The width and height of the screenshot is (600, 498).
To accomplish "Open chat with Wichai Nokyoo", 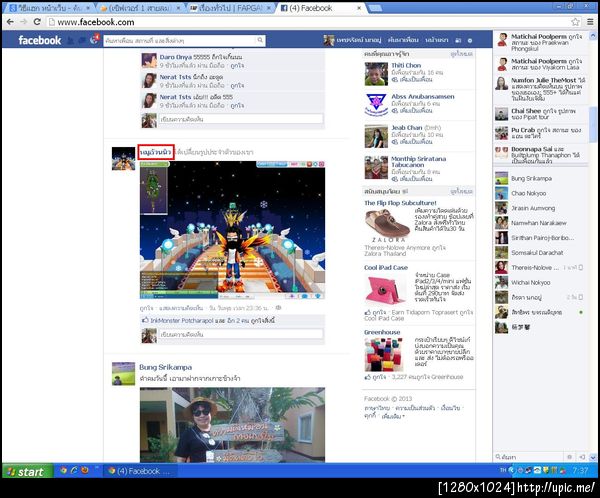I will (x=540, y=282).
